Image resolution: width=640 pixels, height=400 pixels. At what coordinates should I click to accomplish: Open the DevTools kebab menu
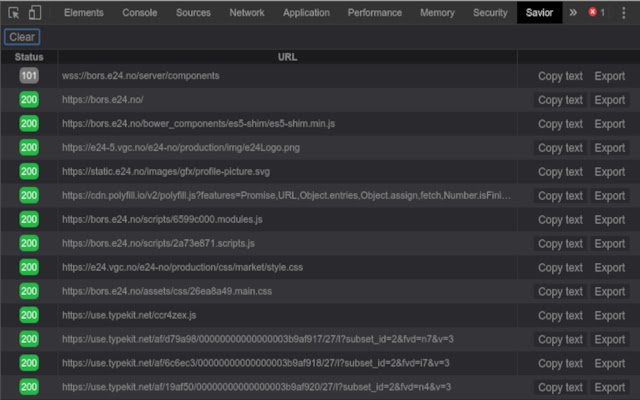(623, 13)
